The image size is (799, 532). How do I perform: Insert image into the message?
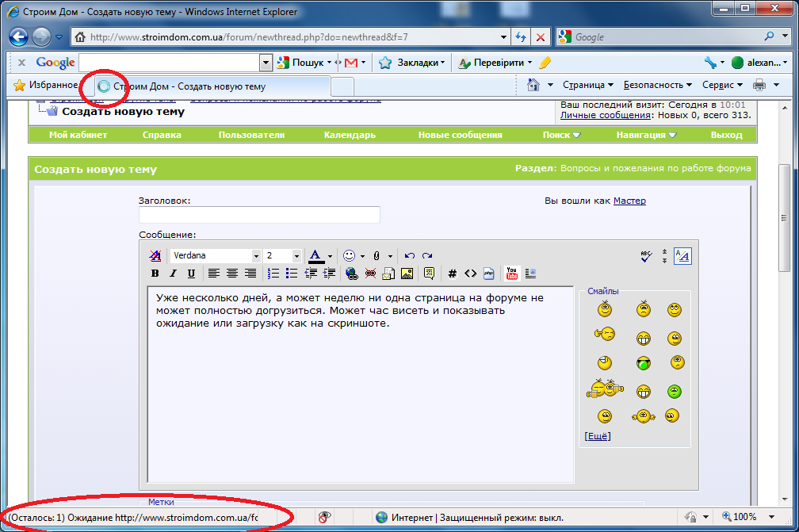tap(407, 274)
